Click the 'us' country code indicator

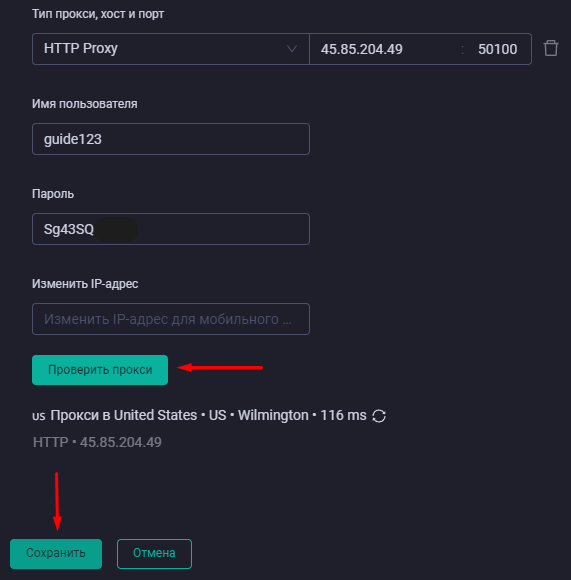point(39,417)
